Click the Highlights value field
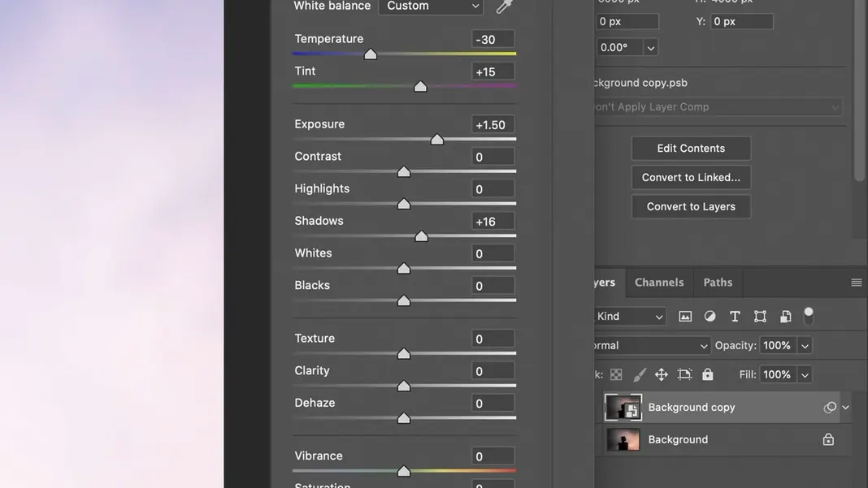The image size is (868, 488). 493,189
